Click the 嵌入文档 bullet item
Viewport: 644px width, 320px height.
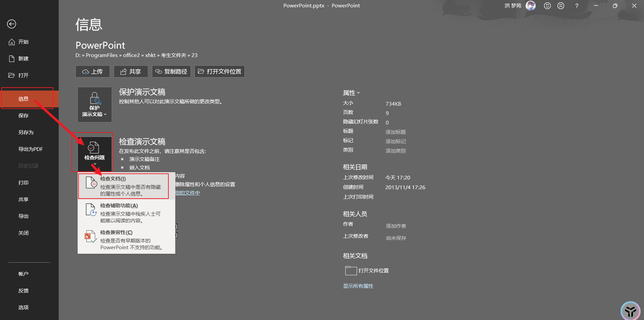coord(140,168)
